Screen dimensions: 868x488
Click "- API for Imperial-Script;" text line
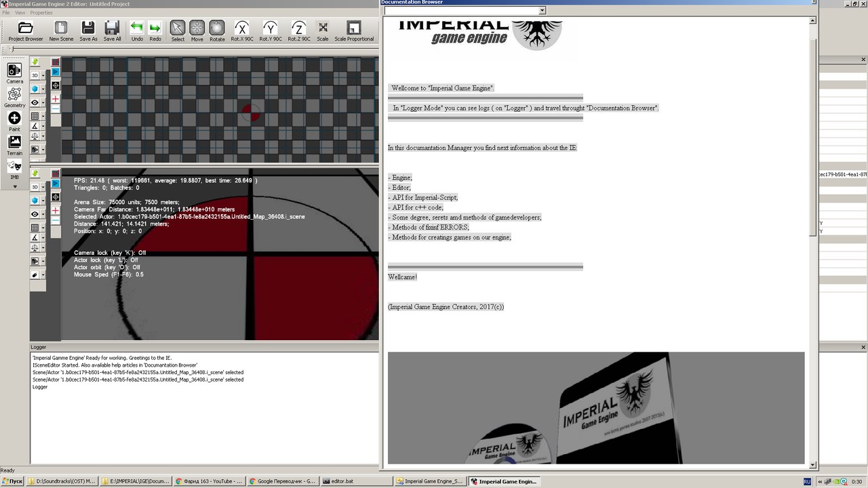coord(423,197)
